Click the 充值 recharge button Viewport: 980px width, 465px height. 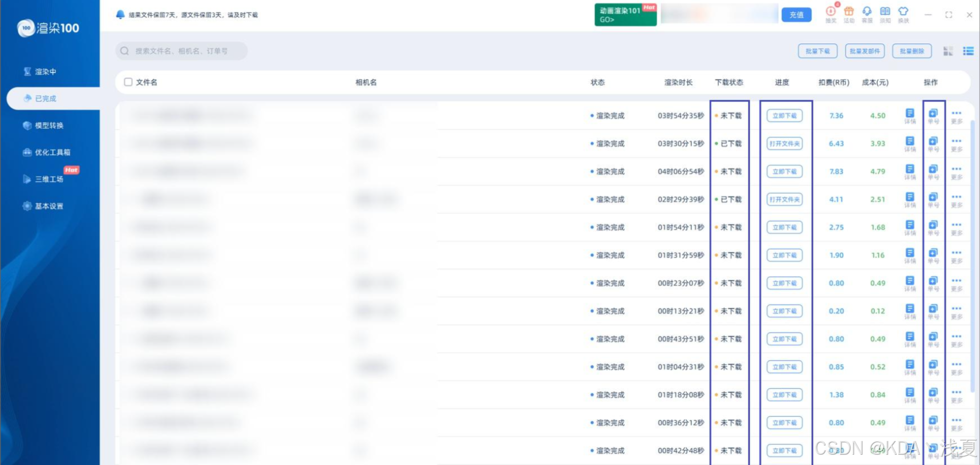tap(796, 15)
